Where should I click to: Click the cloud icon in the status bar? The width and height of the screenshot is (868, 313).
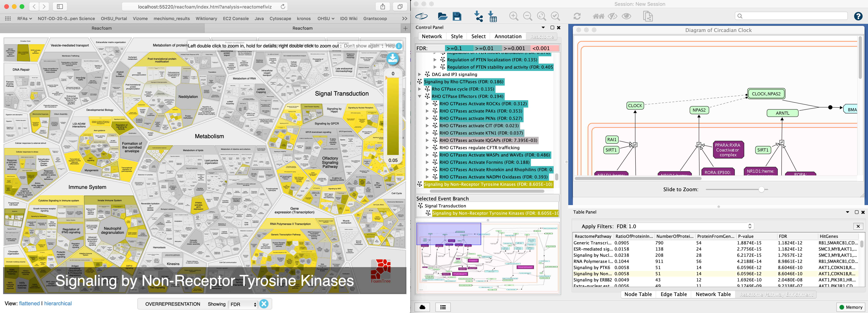click(422, 307)
